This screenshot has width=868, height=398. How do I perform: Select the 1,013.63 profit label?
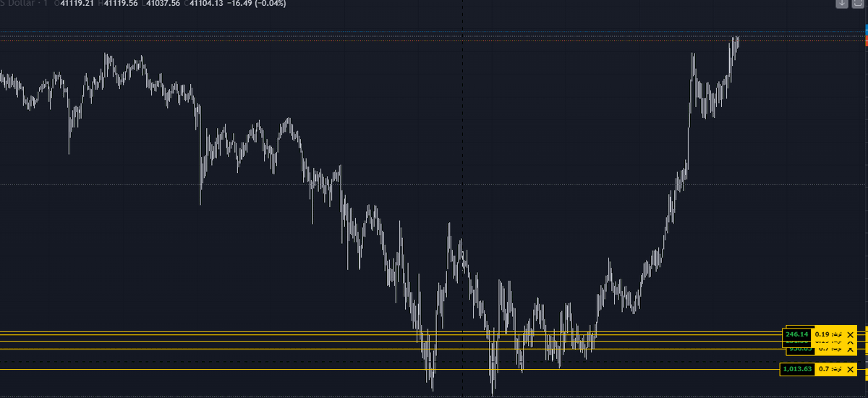point(797,370)
